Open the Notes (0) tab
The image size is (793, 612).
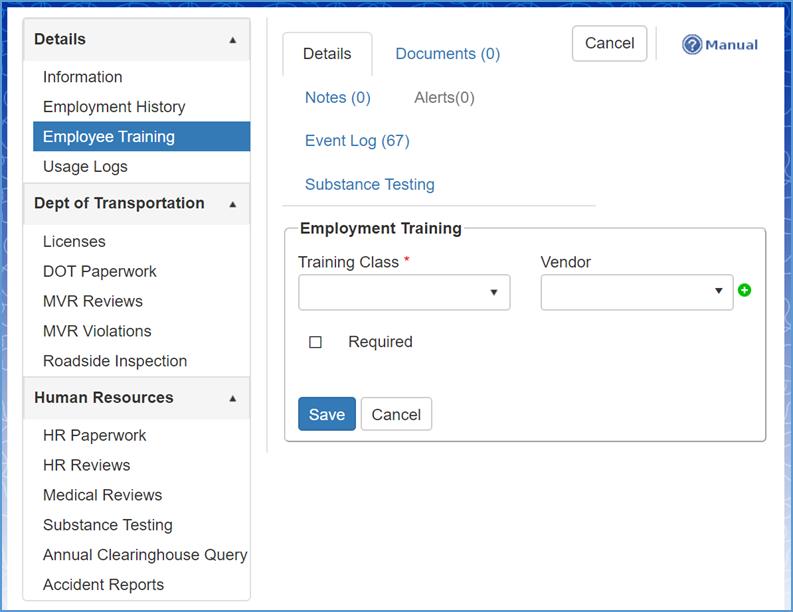point(337,97)
